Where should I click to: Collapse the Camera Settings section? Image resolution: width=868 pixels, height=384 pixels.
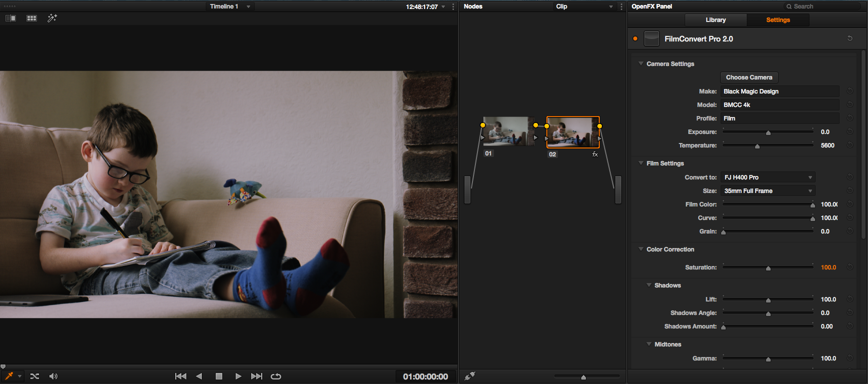[x=641, y=63]
